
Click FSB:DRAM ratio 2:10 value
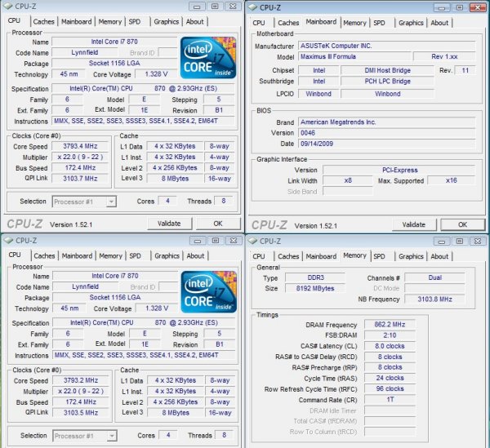(x=390, y=335)
